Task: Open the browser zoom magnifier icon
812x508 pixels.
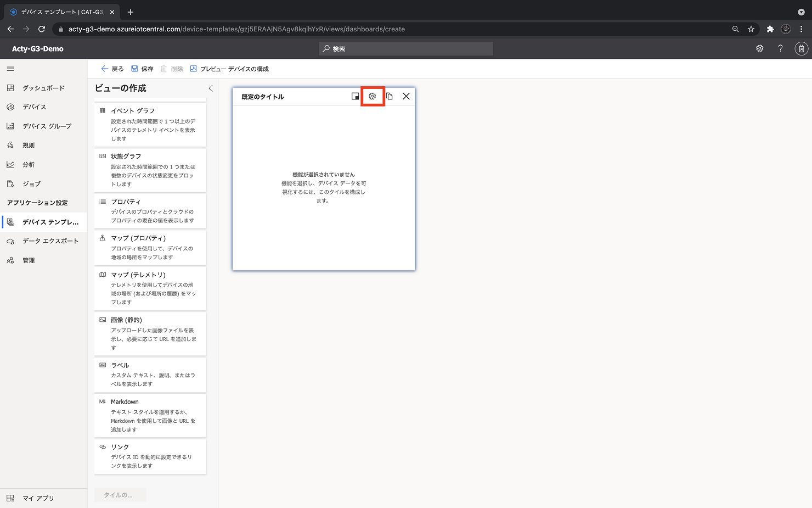Action: (735, 29)
